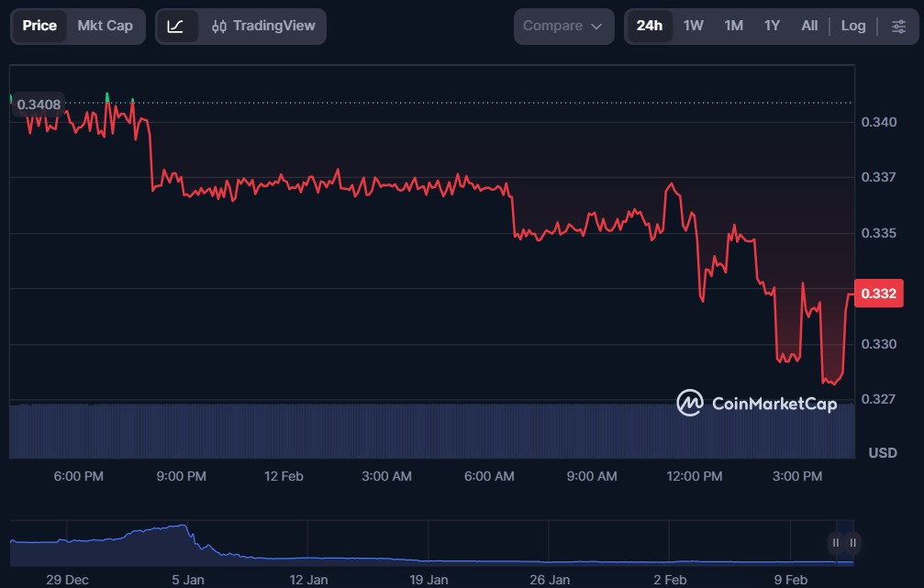Click the 0.3408 opening price label
Image resolution: width=924 pixels, height=588 pixels.
tap(39, 105)
